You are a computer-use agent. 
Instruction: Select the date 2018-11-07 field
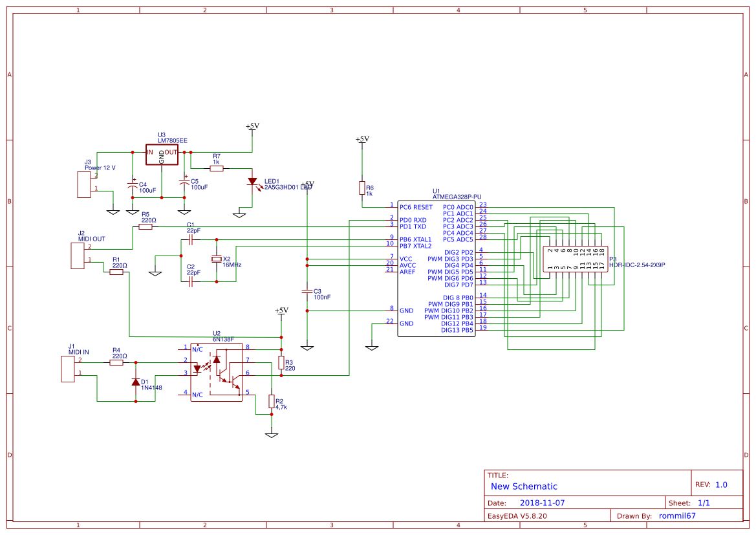coord(543,502)
